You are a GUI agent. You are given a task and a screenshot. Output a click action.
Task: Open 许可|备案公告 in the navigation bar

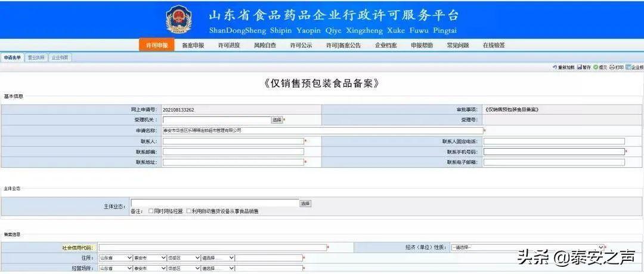343,45
